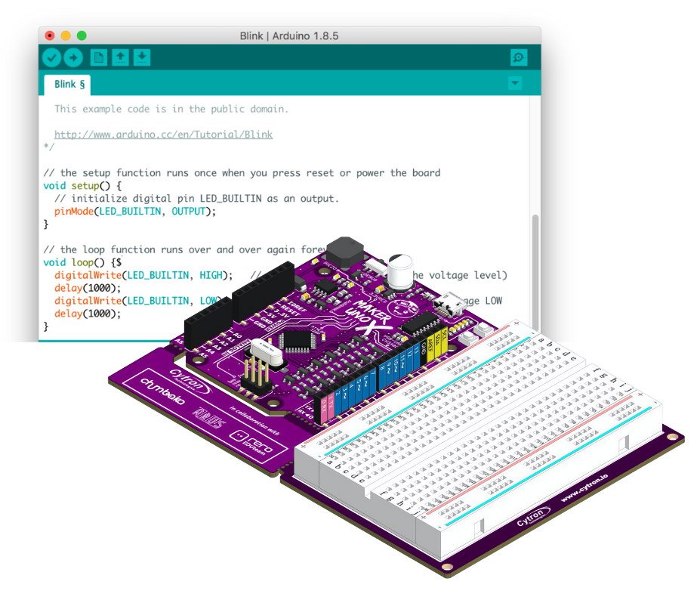Maximize the Arduino window with the green button
Image resolution: width=700 pixels, height=600 pixels.
[x=82, y=36]
